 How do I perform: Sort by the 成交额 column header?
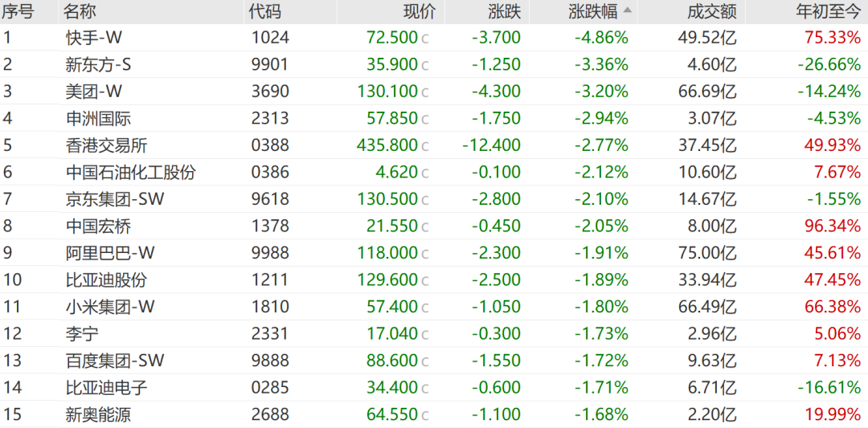pos(712,11)
